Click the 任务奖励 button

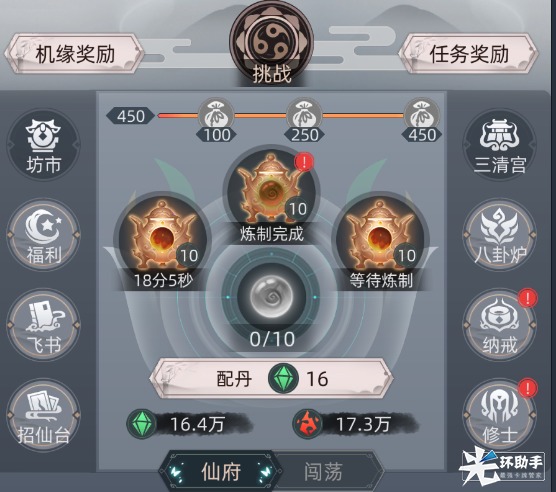point(469,54)
